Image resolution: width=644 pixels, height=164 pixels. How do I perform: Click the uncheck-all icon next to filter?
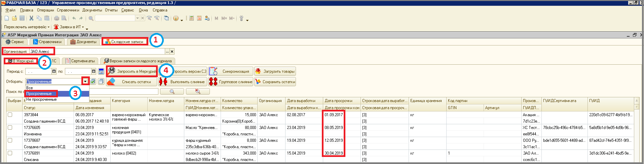101,81
